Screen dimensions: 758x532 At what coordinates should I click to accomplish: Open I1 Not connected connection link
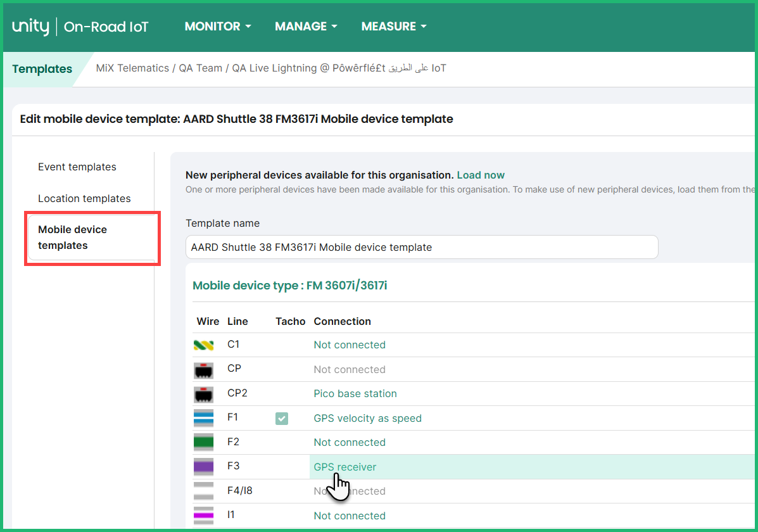pyautogui.click(x=350, y=516)
